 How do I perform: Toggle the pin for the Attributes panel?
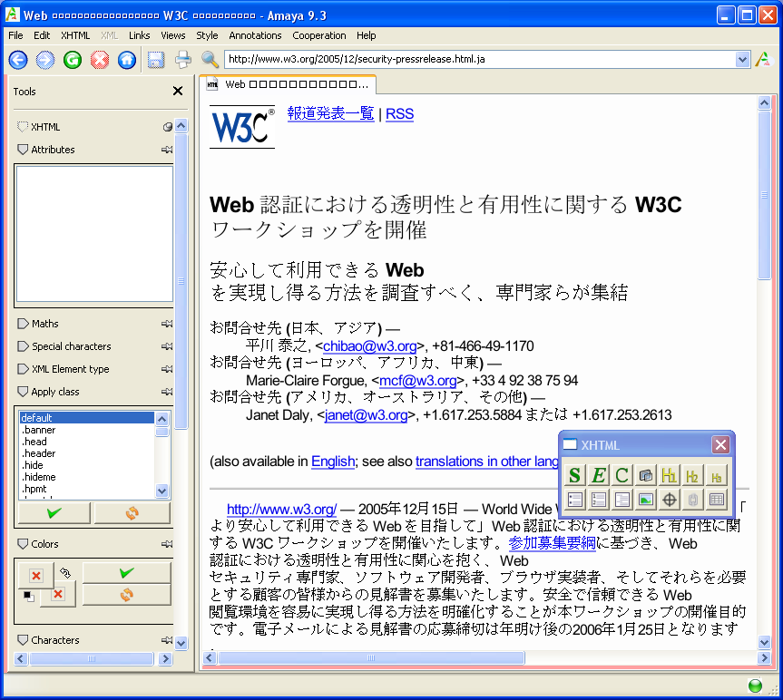click(x=167, y=150)
